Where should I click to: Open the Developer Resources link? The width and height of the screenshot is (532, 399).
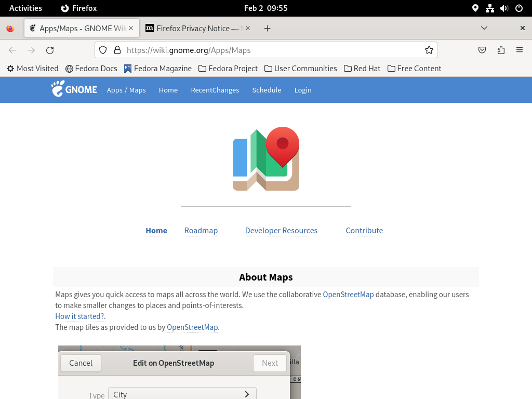coord(281,231)
